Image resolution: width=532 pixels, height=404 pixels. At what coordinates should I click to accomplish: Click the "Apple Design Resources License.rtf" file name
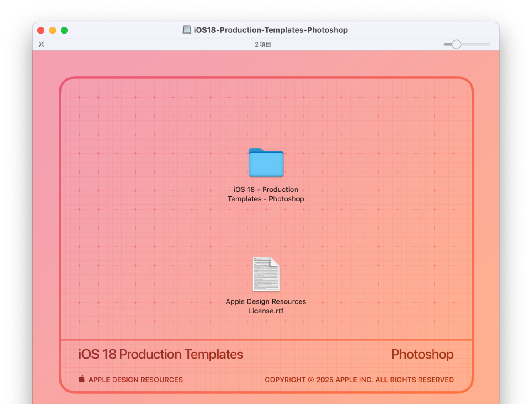pos(266,306)
